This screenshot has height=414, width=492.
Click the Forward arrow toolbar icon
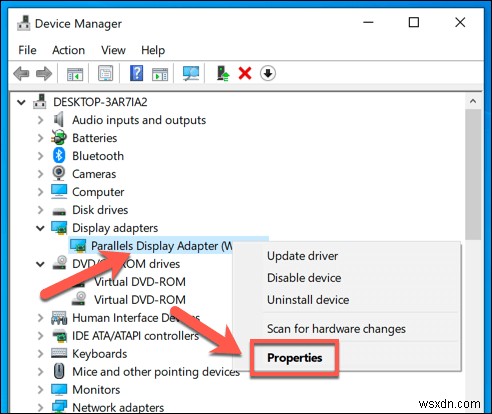(x=44, y=73)
